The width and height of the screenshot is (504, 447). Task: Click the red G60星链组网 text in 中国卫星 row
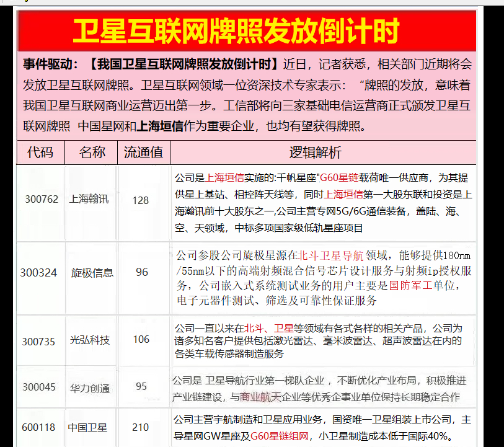[280, 436]
